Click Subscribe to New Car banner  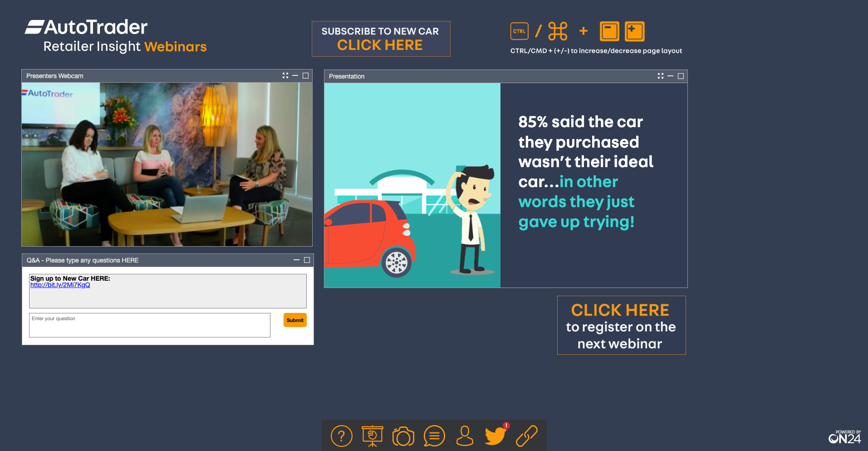point(381,39)
